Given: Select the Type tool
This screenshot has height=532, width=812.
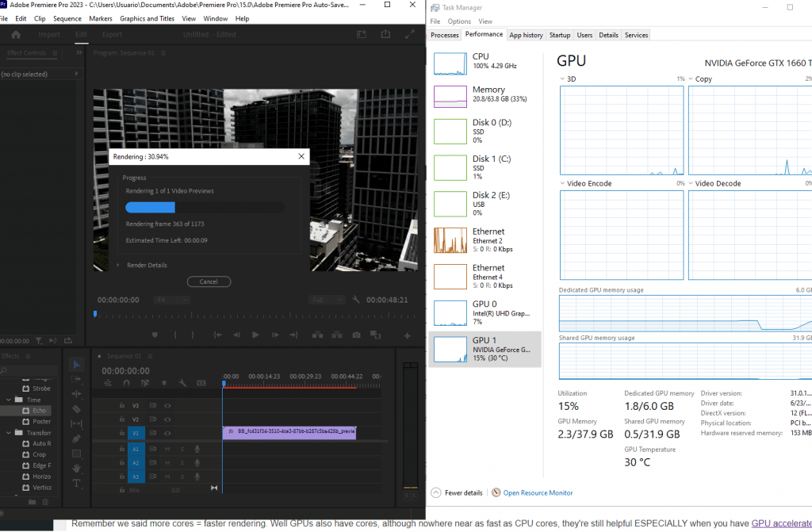Looking at the screenshot, I should (77, 484).
